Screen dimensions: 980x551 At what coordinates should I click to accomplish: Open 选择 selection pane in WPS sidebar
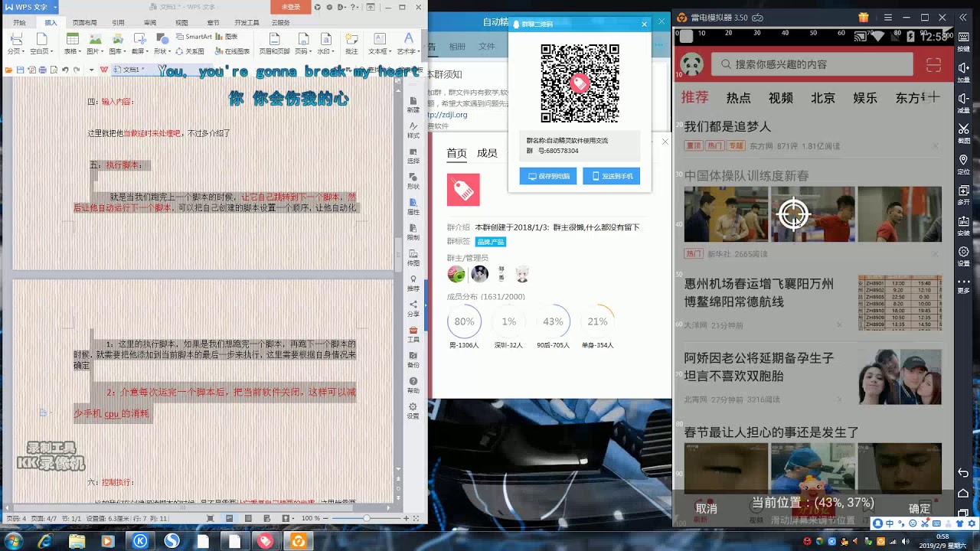pos(413,155)
